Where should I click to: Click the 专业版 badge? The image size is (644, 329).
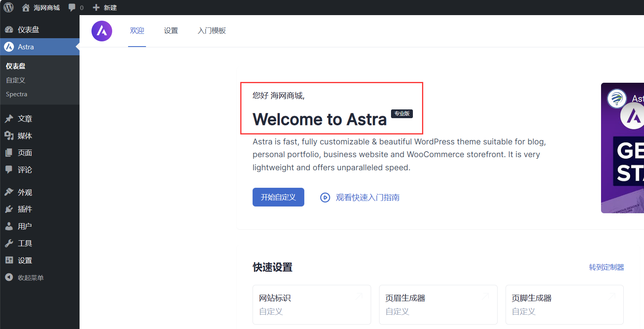(402, 114)
